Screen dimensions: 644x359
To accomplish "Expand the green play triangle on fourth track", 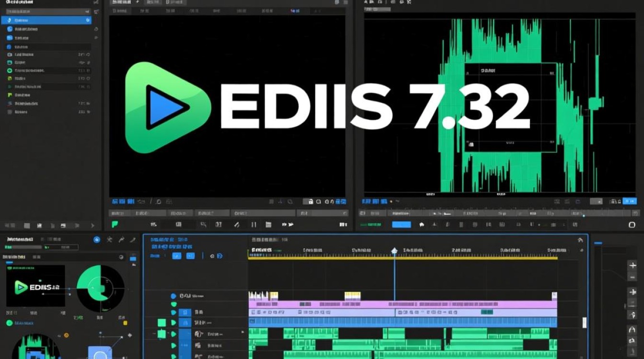I will point(173,323).
